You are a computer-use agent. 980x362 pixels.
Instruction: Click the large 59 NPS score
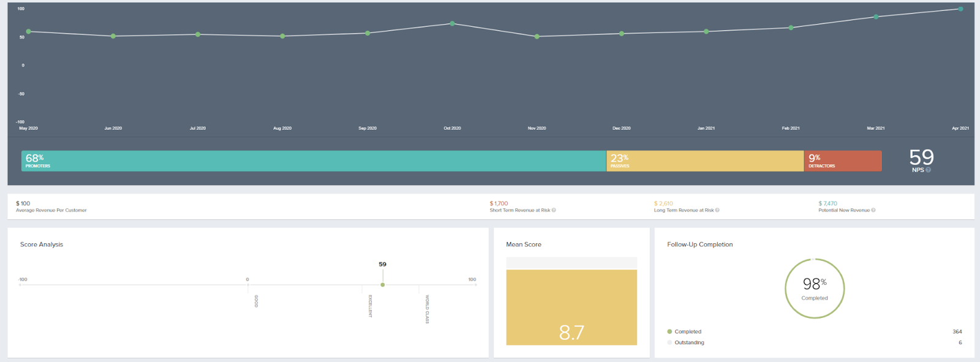pos(921,157)
